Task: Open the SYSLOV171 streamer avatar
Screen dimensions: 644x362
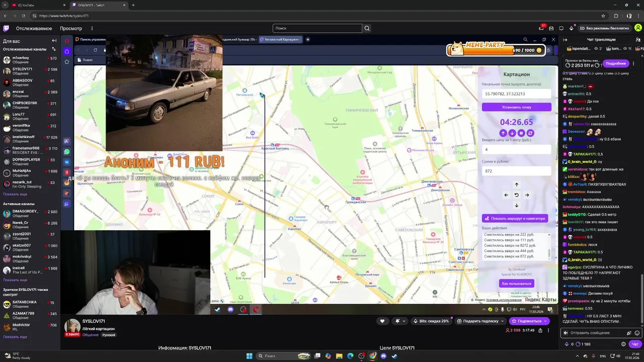Action: pos(72,327)
